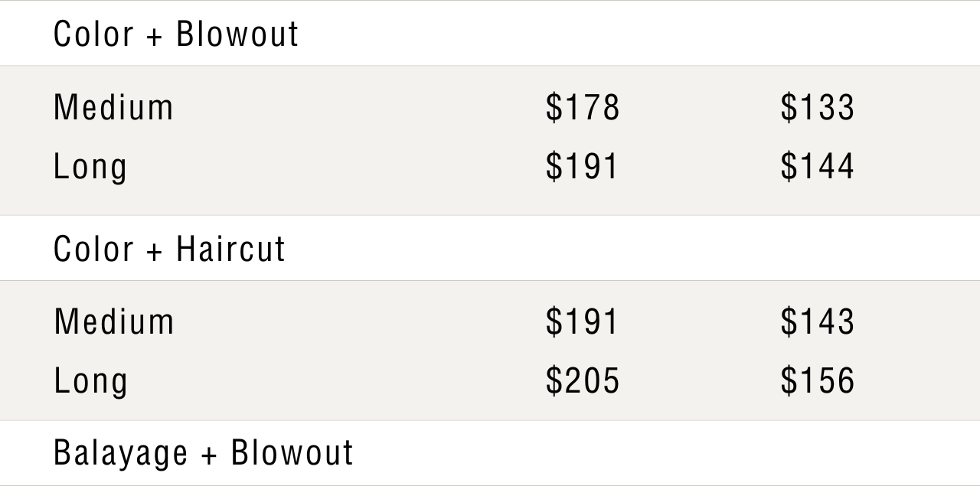Select Medium under Color + Blowout
Viewport: 980px width, 486px height.
tap(113, 107)
